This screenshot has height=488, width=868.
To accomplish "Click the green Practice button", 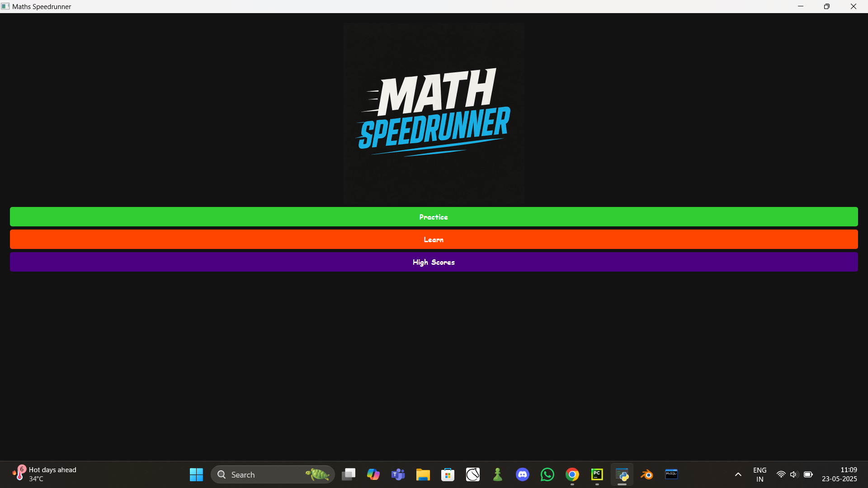I will [x=434, y=217].
